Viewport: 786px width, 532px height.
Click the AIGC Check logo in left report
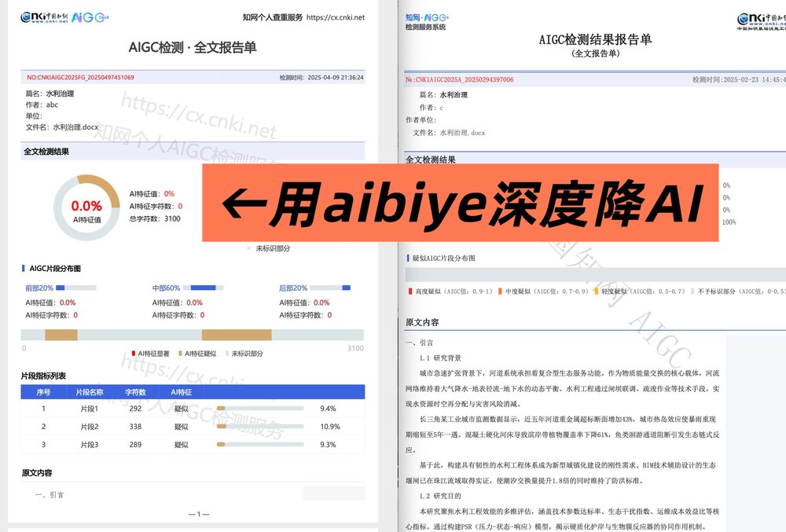tap(90, 17)
